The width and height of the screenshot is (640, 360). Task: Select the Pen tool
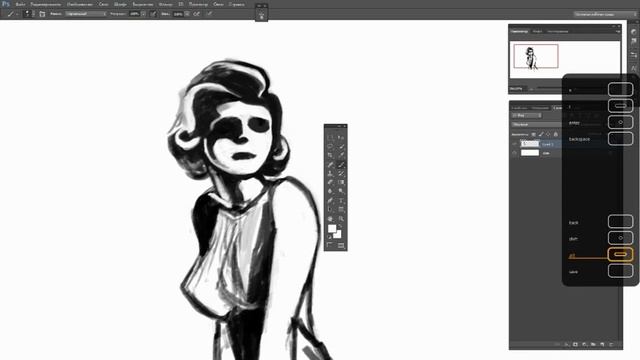pos(330,200)
